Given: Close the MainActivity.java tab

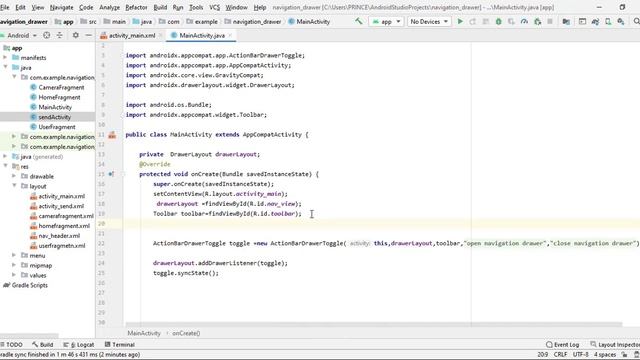Looking at the screenshot, I should coord(230,36).
